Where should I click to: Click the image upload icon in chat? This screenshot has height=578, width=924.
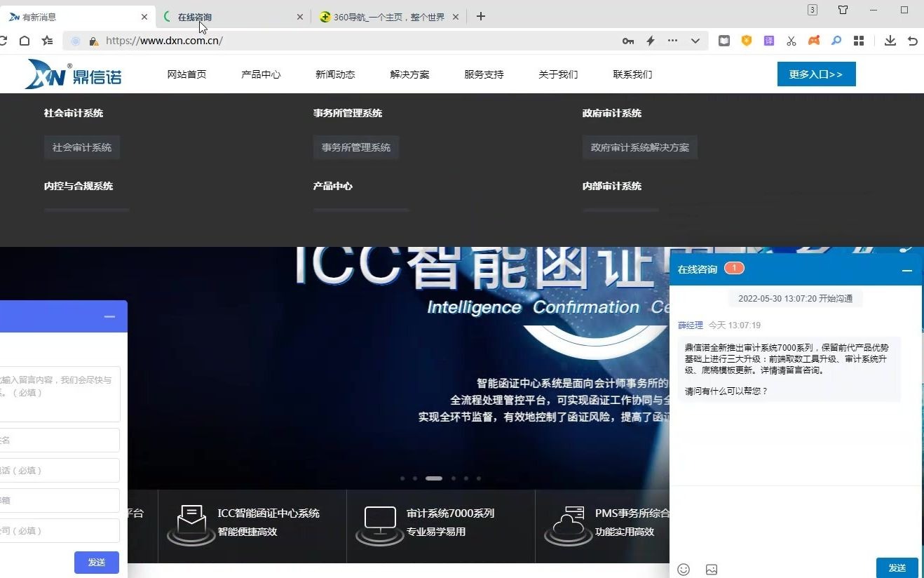pyautogui.click(x=712, y=570)
